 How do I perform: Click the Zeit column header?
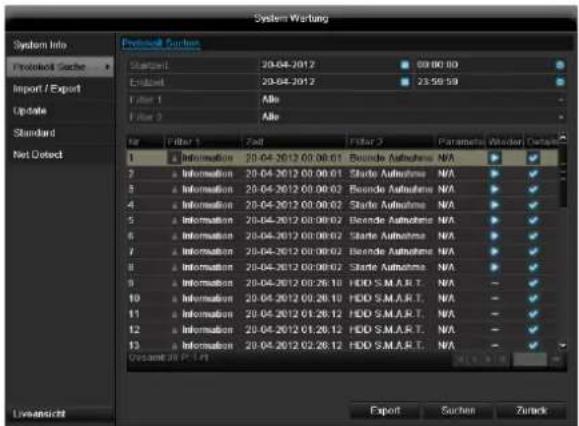(294, 142)
